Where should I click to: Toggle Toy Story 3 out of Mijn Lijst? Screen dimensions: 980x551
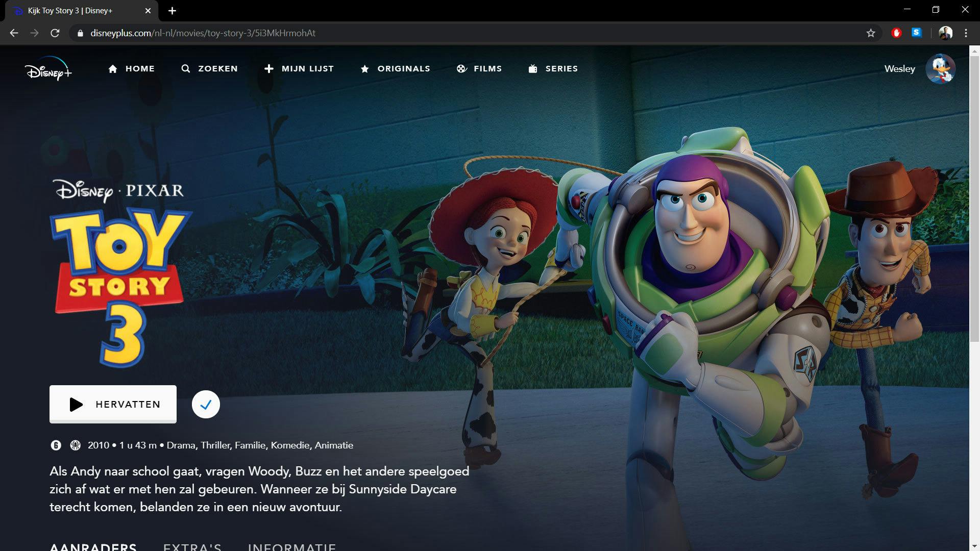206,404
